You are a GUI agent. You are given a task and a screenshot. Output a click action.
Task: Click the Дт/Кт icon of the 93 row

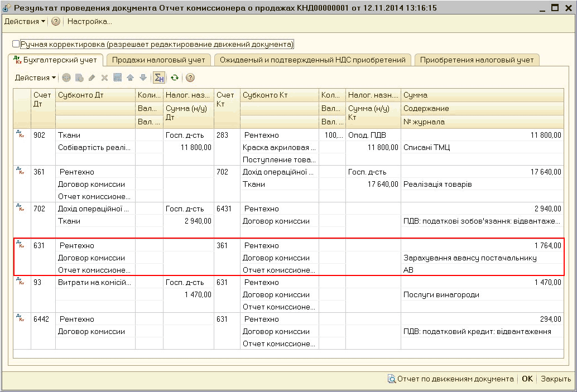[21, 281]
